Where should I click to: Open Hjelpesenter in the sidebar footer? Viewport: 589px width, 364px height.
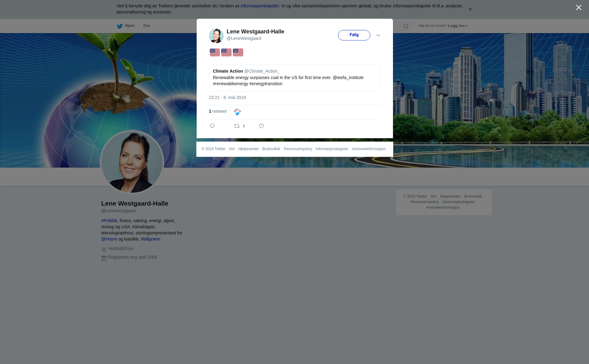450,196
